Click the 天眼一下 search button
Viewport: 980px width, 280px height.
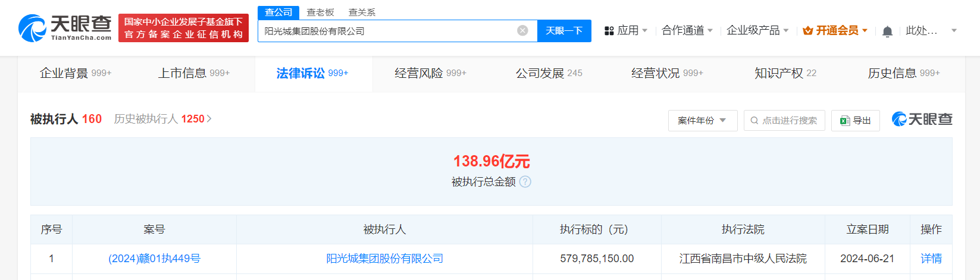point(564,31)
